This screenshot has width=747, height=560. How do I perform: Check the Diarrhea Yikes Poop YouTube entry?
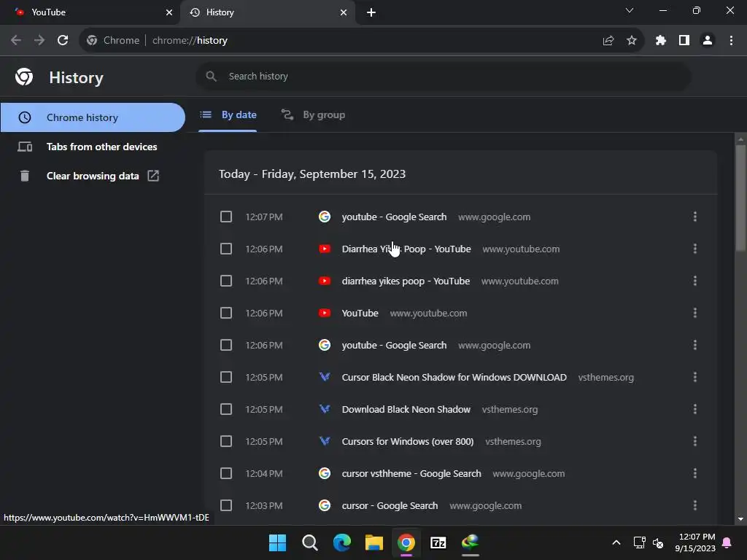pyautogui.click(x=226, y=249)
